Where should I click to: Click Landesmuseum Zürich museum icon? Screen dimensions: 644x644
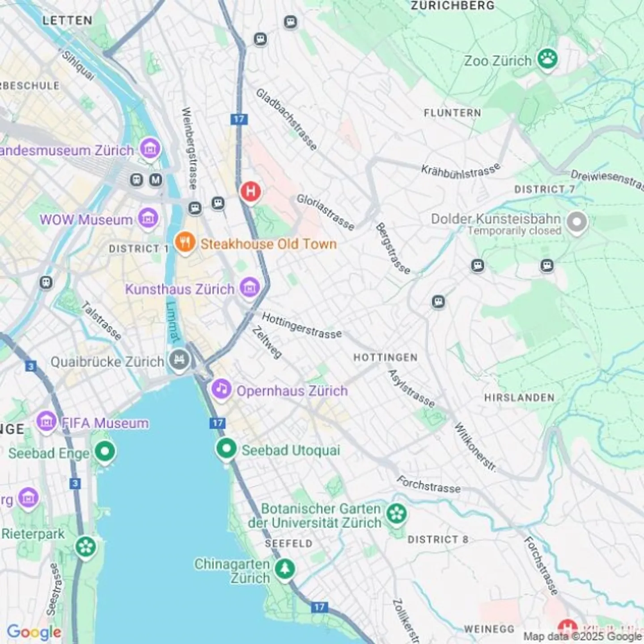click(150, 148)
